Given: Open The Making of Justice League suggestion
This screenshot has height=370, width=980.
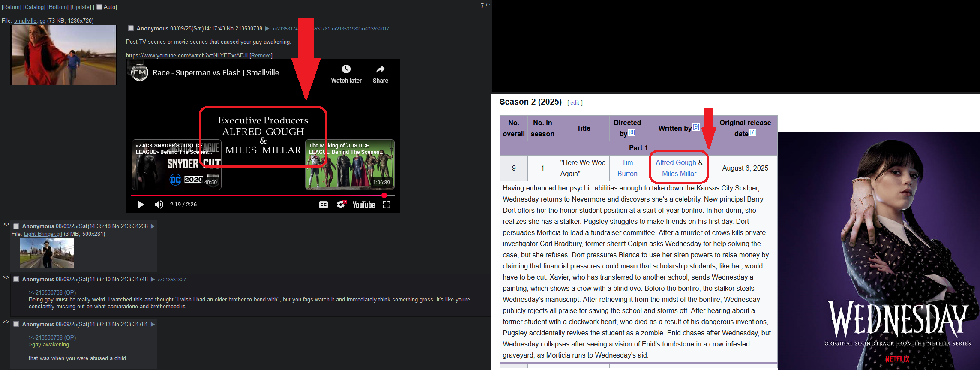Looking at the screenshot, I should pos(350,165).
